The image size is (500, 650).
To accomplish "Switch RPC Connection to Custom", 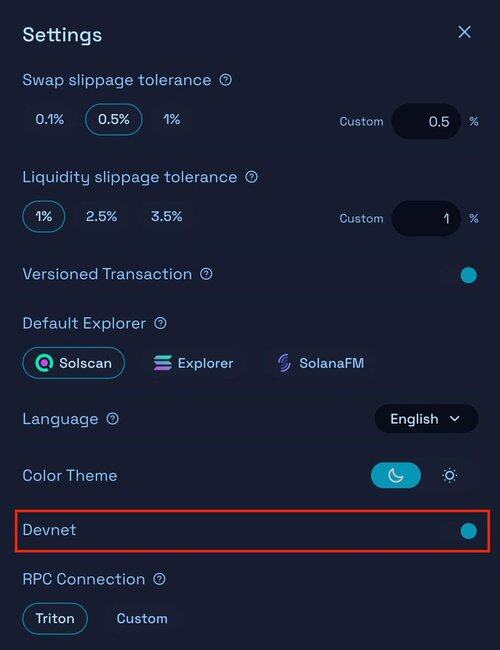I will click(142, 618).
